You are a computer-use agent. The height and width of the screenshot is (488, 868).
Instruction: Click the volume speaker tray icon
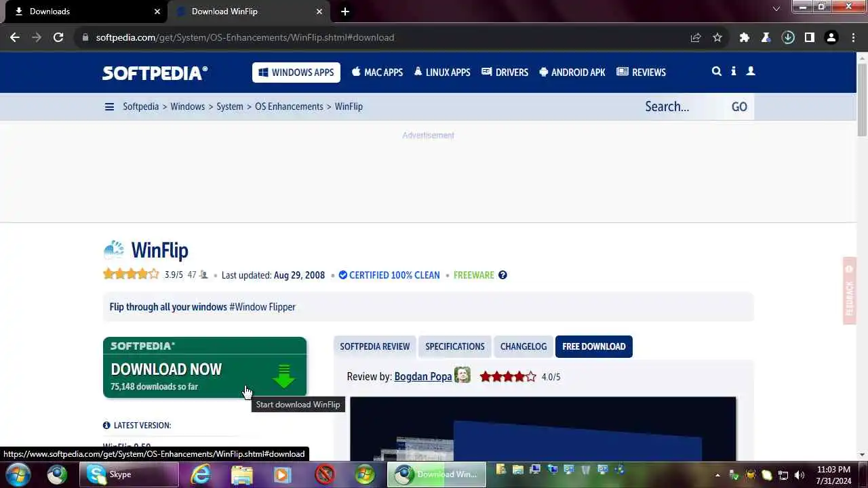click(800, 475)
